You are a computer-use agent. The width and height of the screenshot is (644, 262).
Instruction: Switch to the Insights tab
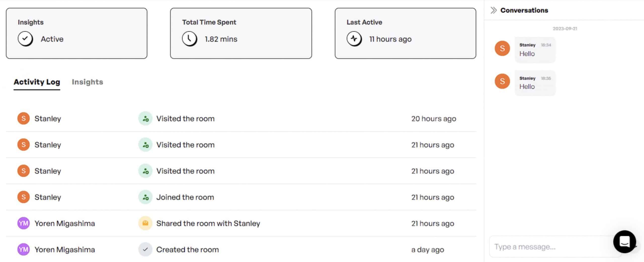tap(87, 82)
